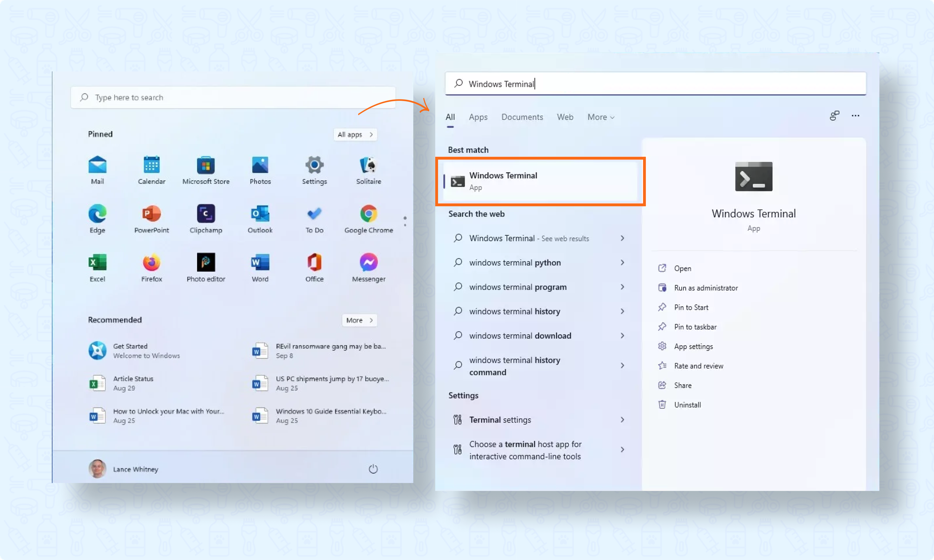Expand Terminal settings result arrow
Image resolution: width=934 pixels, height=560 pixels.
[x=623, y=420]
